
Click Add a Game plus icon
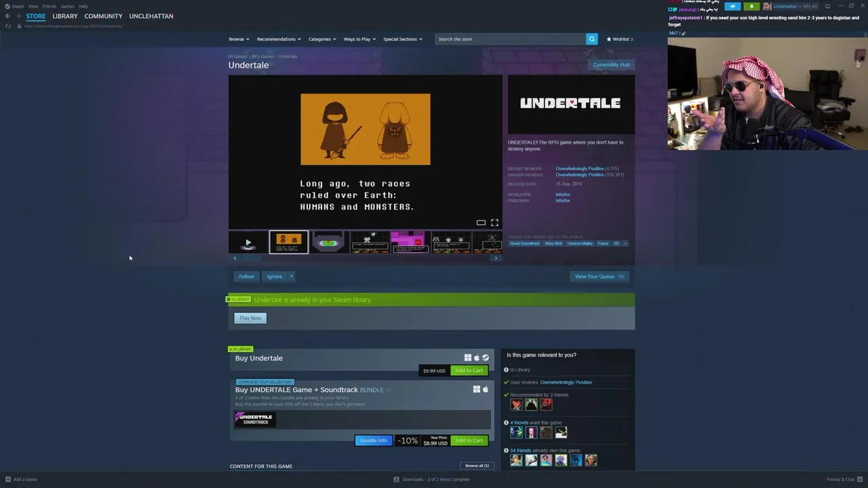click(7, 479)
